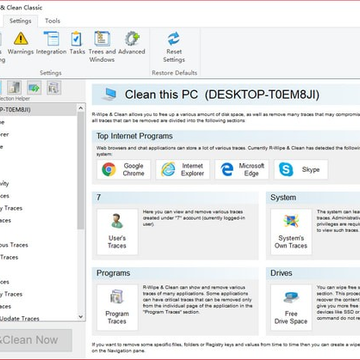Screen dimensions: 360x360
Task: Click the rightmost Selection Helper document icon
Action: pos(54,88)
